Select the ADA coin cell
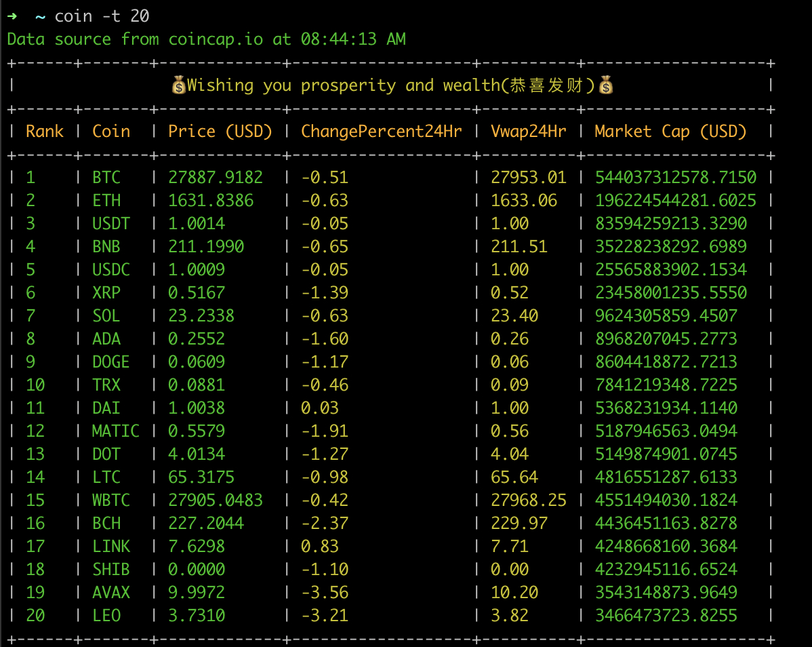The height and width of the screenshot is (647, 812). [x=106, y=339]
